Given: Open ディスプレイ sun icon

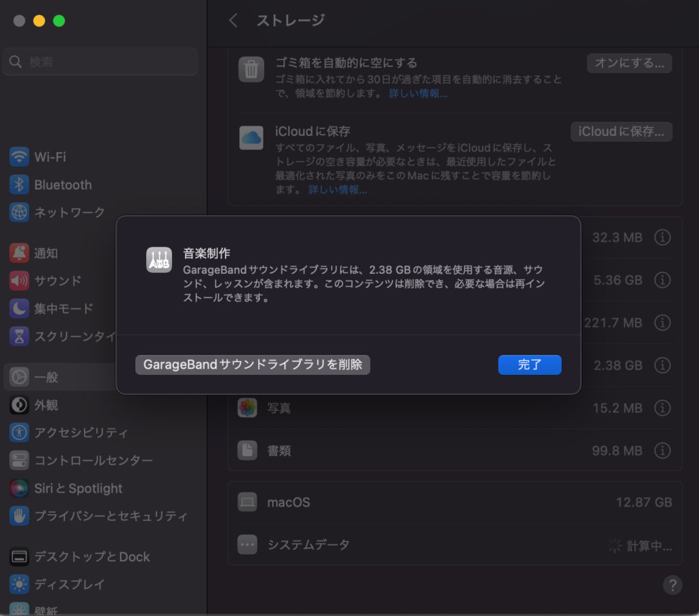Looking at the screenshot, I should 19,585.
